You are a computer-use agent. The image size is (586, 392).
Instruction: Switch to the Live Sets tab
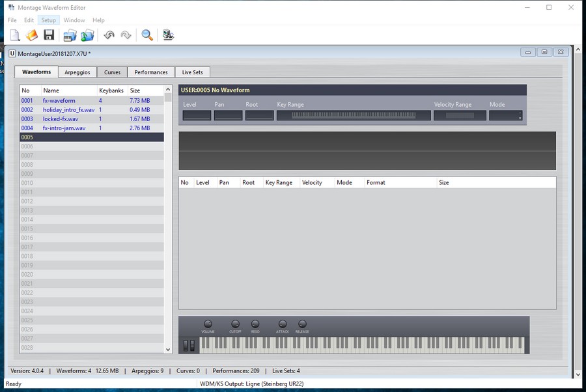(192, 72)
